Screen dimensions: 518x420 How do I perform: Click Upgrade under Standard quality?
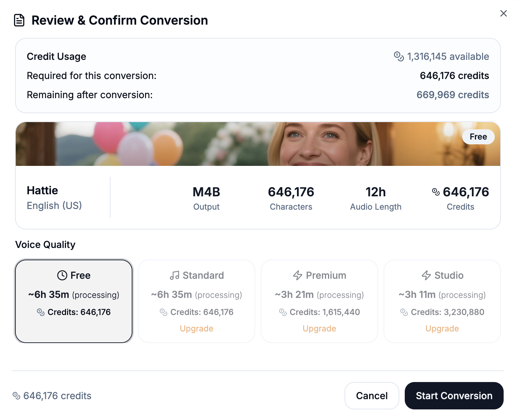pyautogui.click(x=196, y=329)
